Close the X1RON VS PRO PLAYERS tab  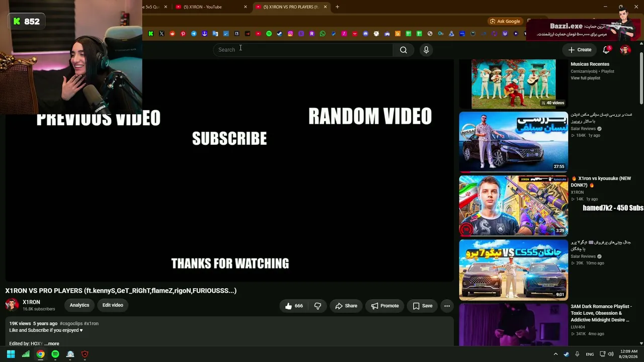point(326,7)
